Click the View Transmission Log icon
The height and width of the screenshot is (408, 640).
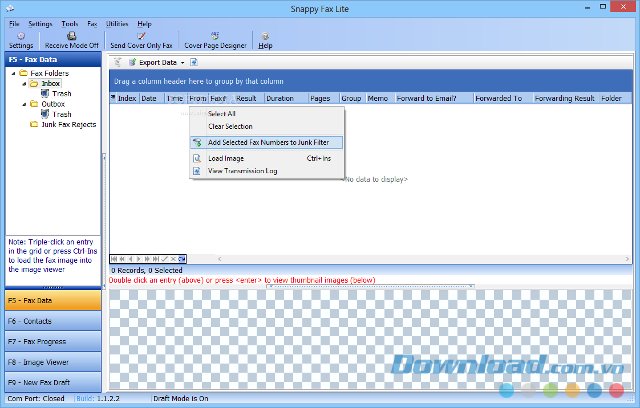197,171
